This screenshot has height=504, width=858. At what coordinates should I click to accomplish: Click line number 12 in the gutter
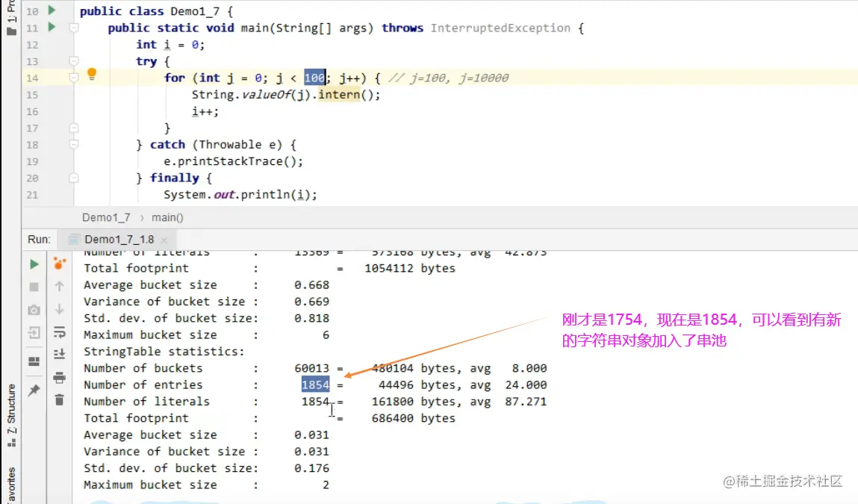pyautogui.click(x=32, y=45)
